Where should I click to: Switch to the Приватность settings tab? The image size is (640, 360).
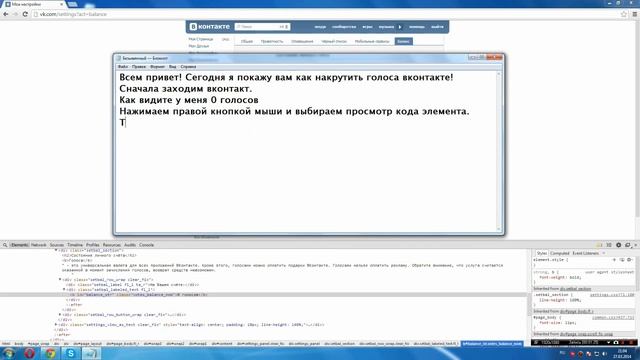pyautogui.click(x=272, y=41)
